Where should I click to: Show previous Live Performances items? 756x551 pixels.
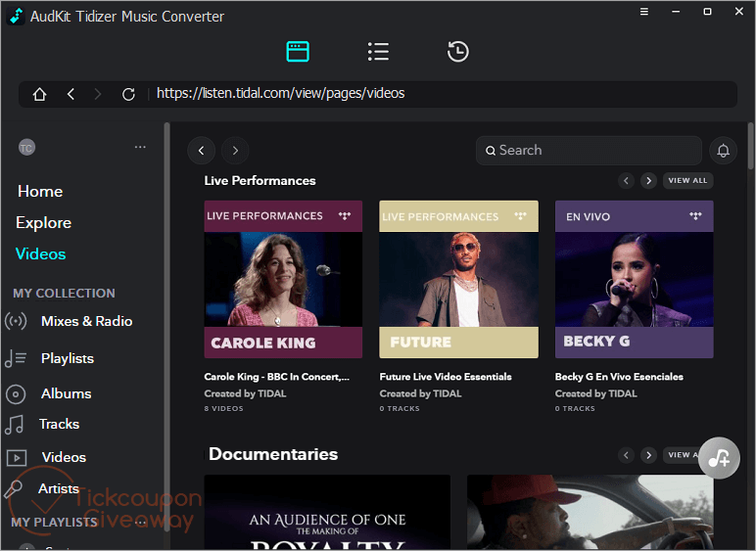(627, 181)
